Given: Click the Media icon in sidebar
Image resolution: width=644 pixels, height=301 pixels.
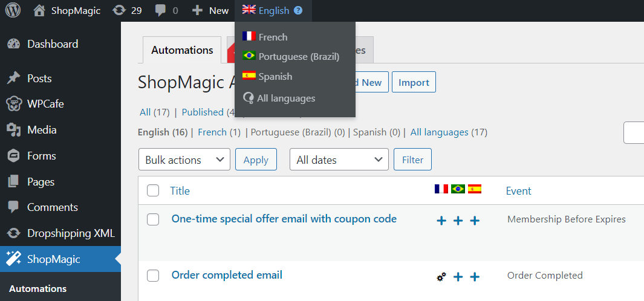Looking at the screenshot, I should pos(13,130).
